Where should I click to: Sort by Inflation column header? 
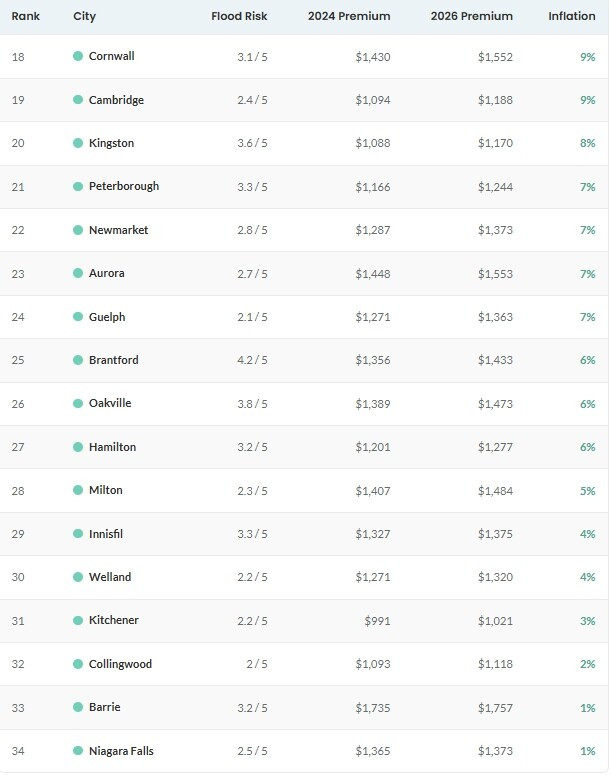[571, 16]
